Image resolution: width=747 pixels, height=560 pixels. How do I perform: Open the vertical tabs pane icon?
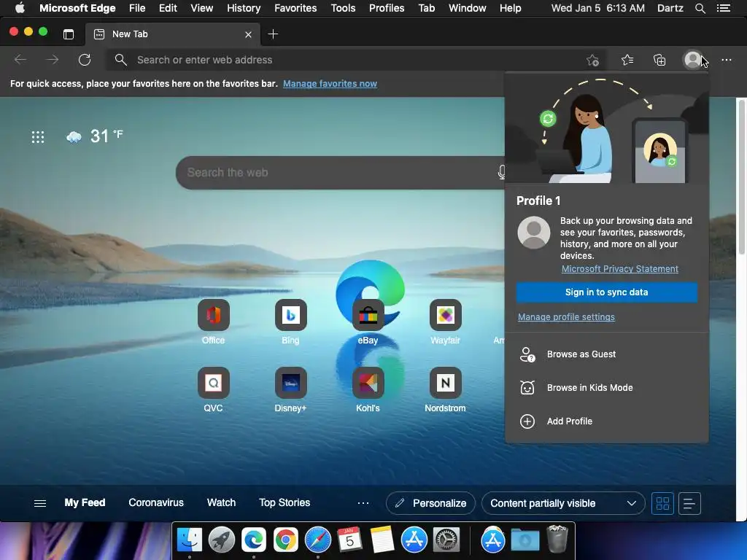69,34
